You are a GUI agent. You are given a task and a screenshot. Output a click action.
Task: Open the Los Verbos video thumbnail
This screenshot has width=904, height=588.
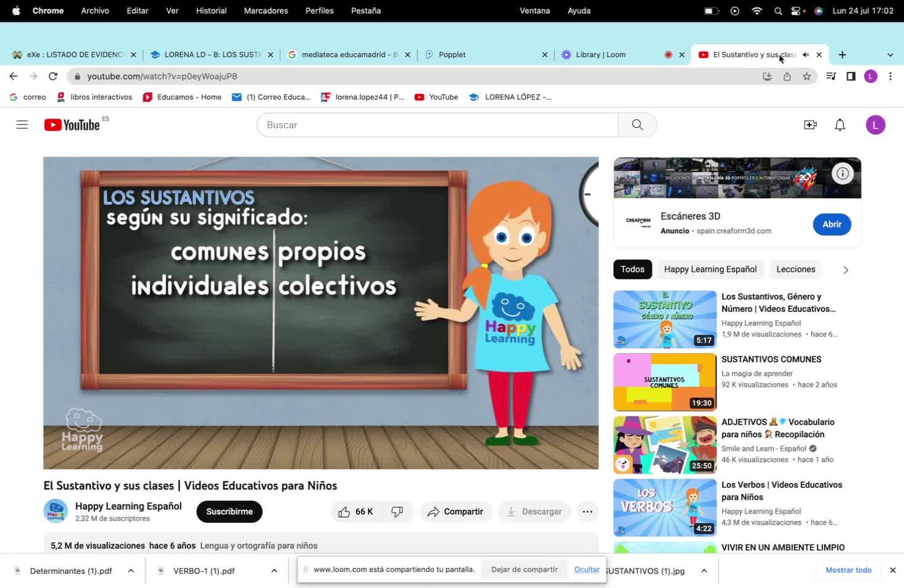pos(665,507)
